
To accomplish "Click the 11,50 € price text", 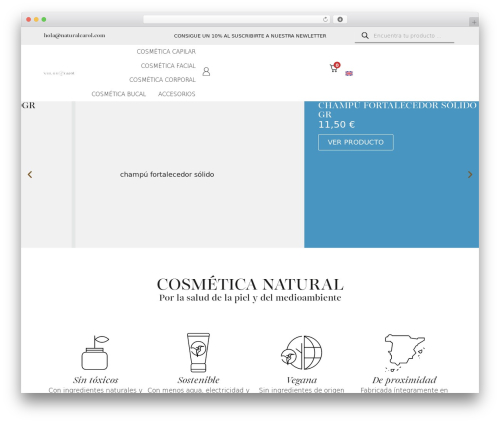I will coord(336,125).
